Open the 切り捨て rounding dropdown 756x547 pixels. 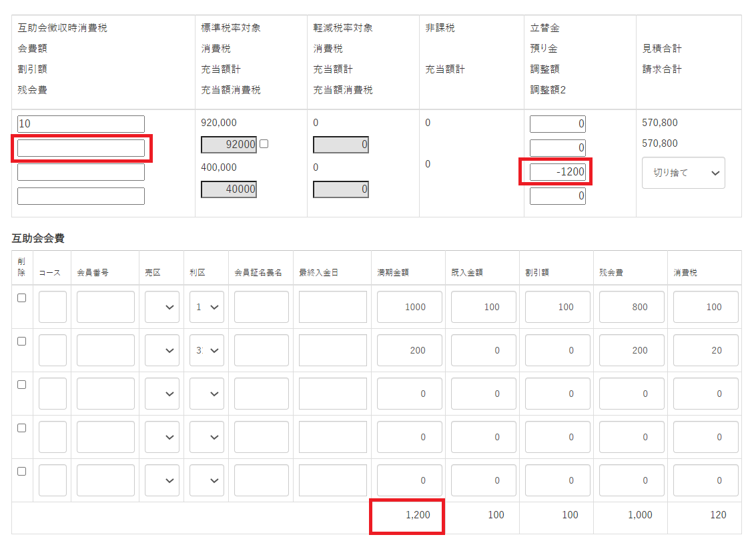(x=683, y=173)
